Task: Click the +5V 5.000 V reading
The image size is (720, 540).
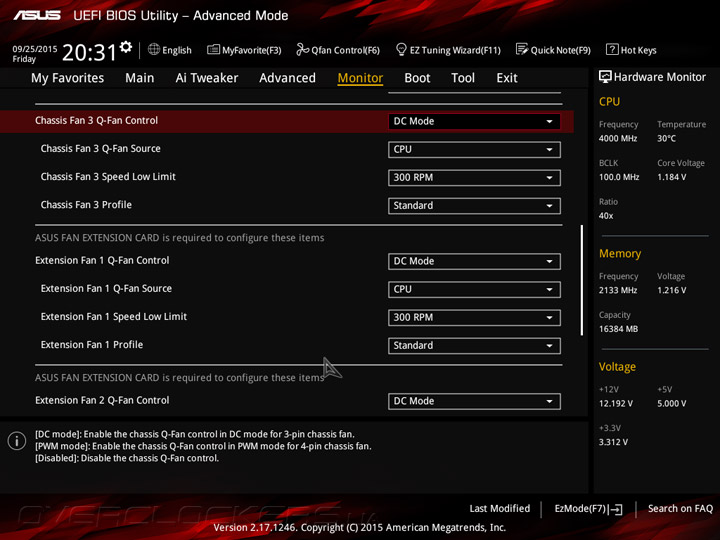Action: 671,404
